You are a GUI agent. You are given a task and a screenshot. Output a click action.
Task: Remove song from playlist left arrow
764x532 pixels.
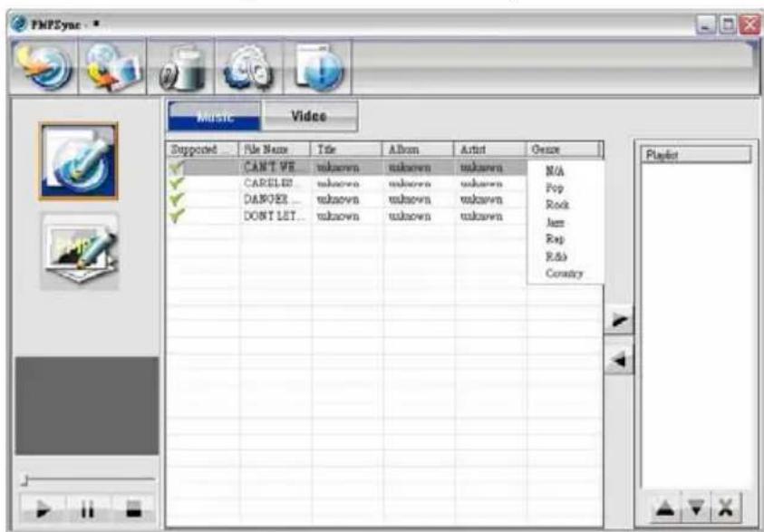(619, 361)
